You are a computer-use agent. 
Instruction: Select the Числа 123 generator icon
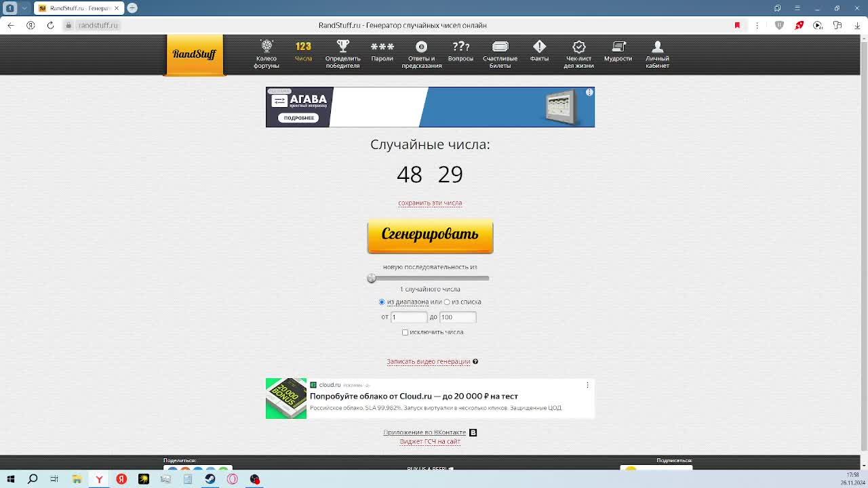303,46
